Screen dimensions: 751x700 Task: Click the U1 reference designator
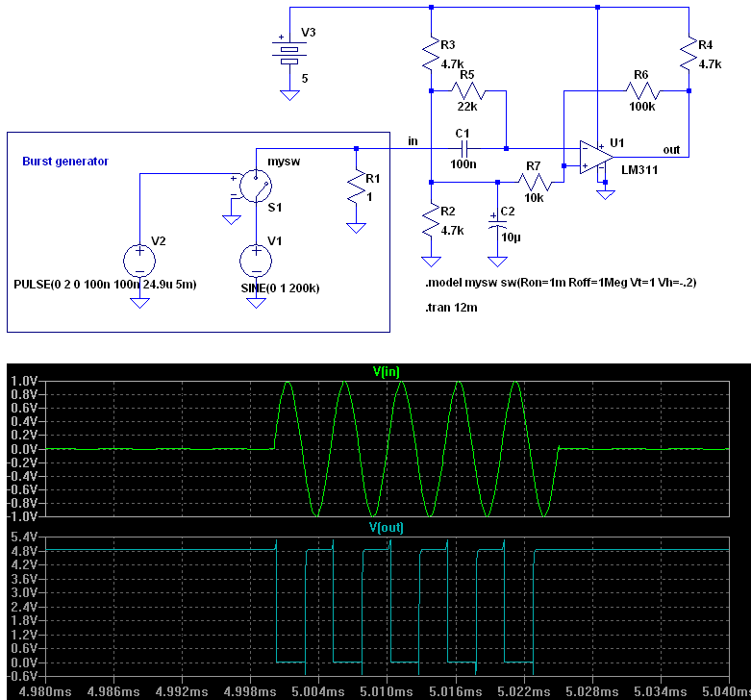tap(617, 142)
